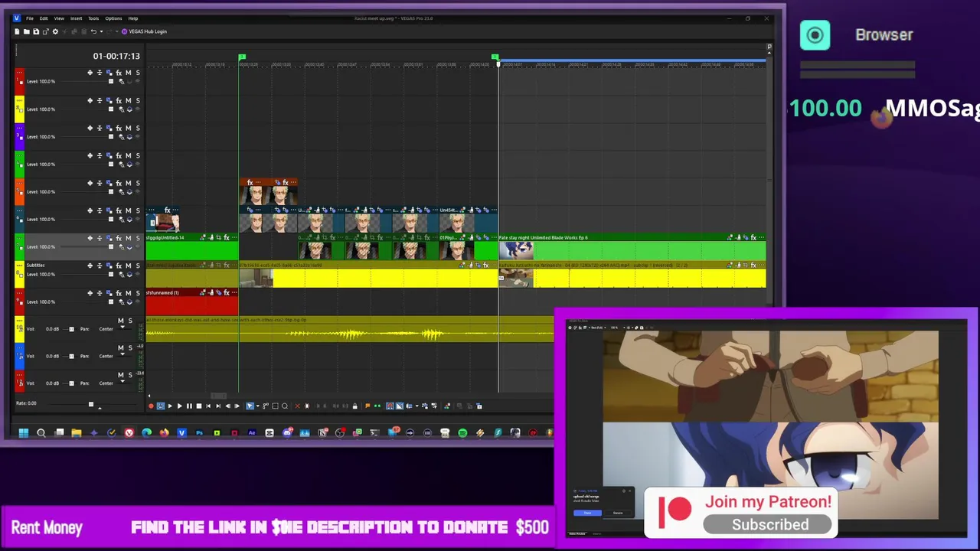Open the Tools menu
This screenshot has width=980, height=551.
[93, 18]
